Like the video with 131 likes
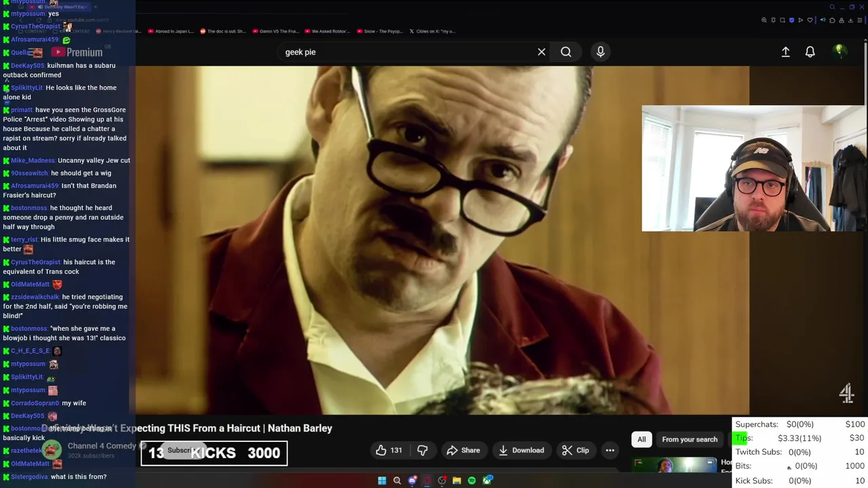Image resolution: width=868 pixels, height=488 pixels. pyautogui.click(x=389, y=450)
